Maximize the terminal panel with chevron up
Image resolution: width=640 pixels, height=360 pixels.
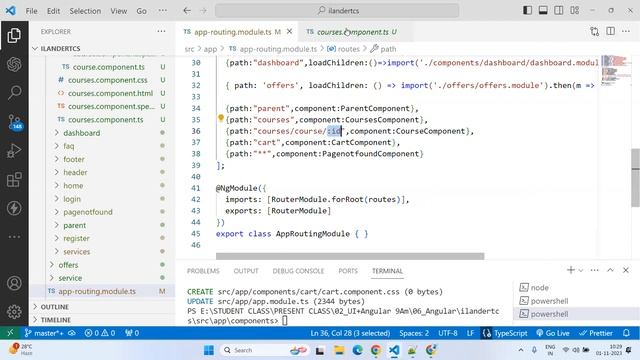[610, 270]
